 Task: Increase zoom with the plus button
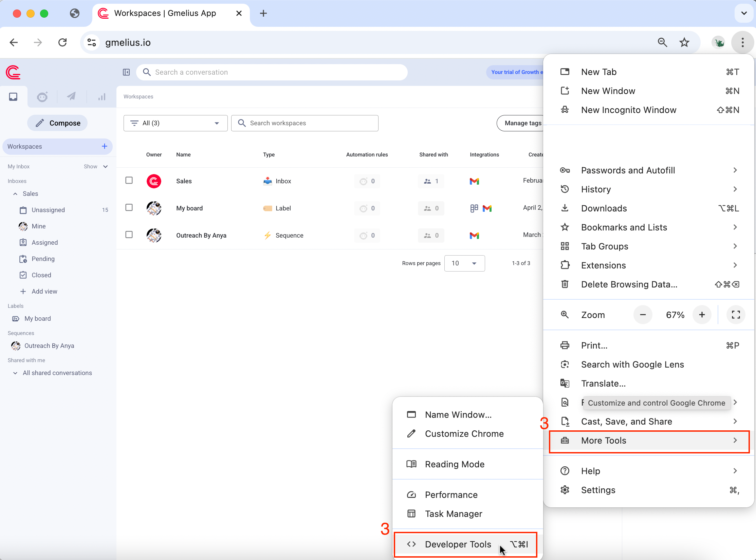(x=702, y=315)
